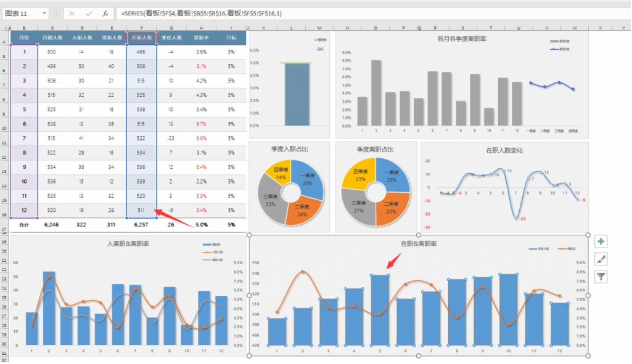Click month 5 bar in 在职&离职率 chart
This screenshot has height=364, width=632.
coord(380,309)
